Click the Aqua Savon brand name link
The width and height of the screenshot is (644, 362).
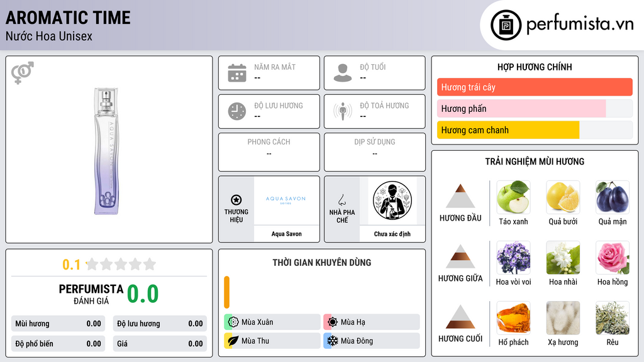286,234
